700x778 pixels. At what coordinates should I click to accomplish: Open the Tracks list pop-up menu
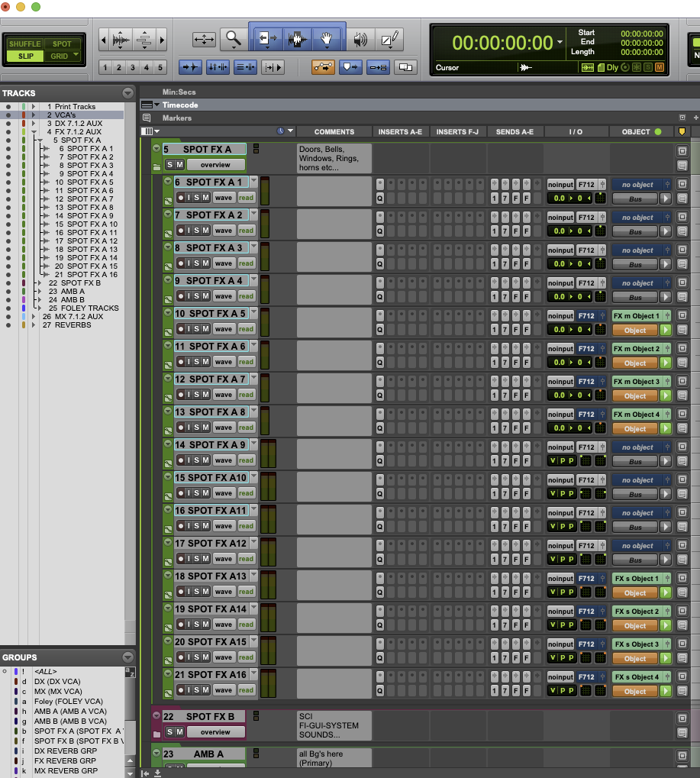pyautogui.click(x=127, y=92)
